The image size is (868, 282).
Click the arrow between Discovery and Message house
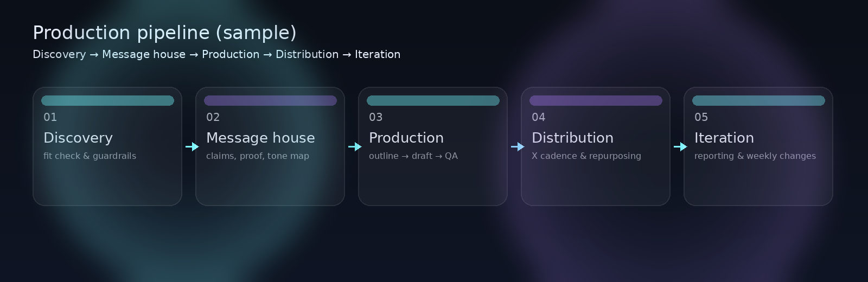192,146
